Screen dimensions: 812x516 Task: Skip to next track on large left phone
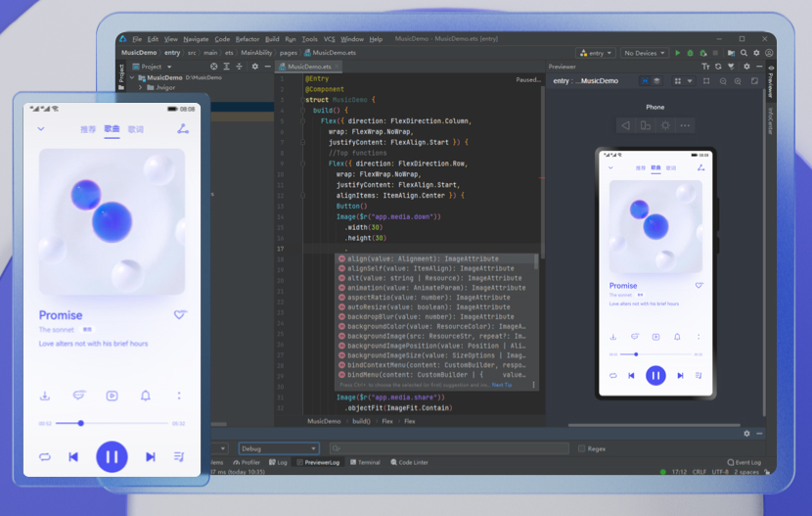(x=151, y=456)
